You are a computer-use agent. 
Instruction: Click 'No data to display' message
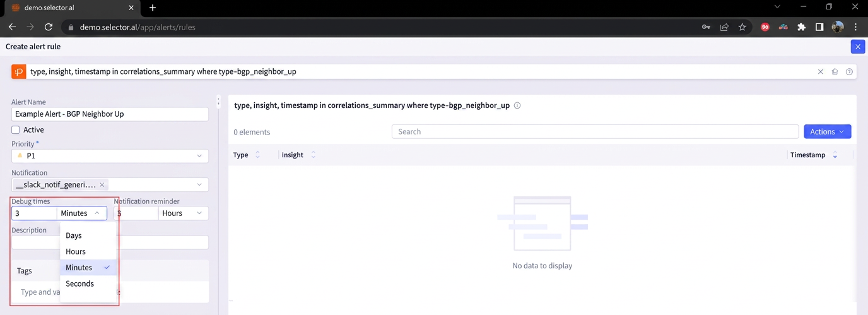tap(542, 266)
